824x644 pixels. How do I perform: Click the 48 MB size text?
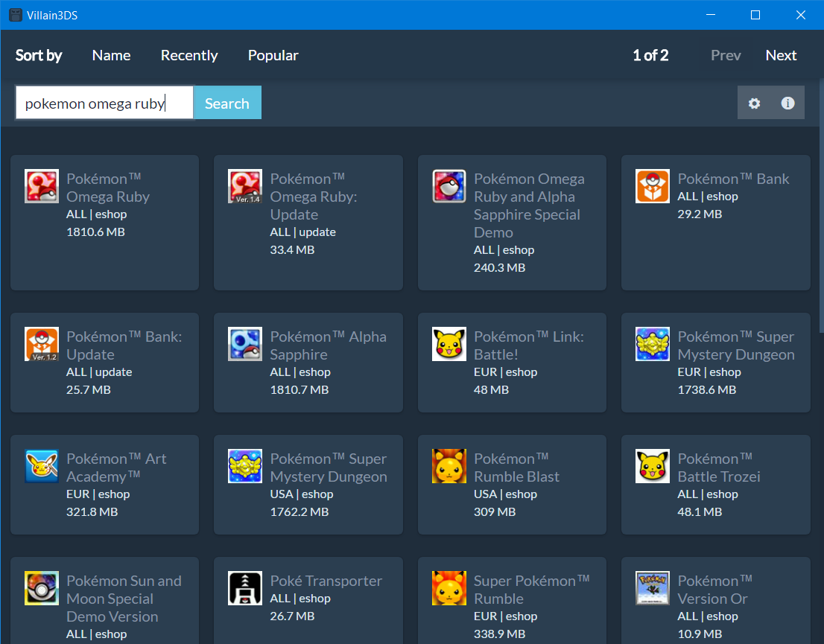click(492, 390)
